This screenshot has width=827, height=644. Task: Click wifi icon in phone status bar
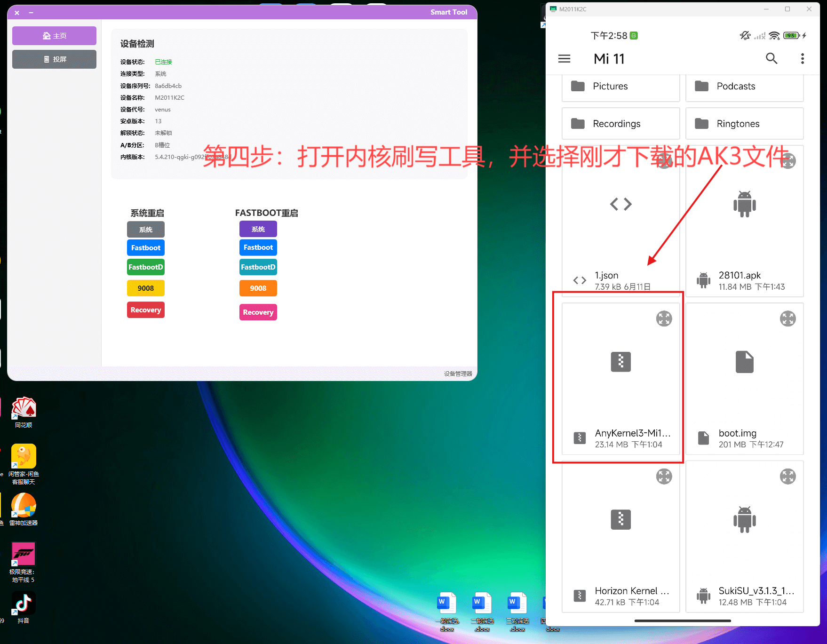tap(774, 36)
